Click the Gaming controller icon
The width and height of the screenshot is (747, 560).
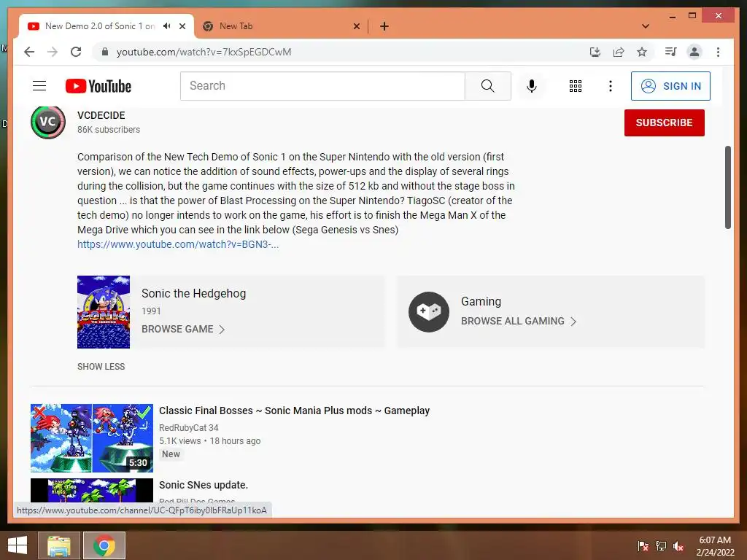coord(429,312)
